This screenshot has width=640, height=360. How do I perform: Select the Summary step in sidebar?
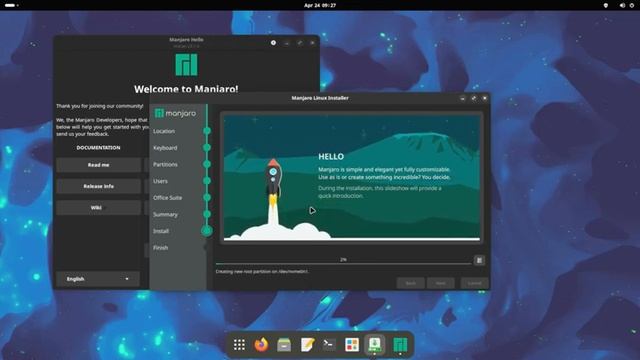(165, 214)
